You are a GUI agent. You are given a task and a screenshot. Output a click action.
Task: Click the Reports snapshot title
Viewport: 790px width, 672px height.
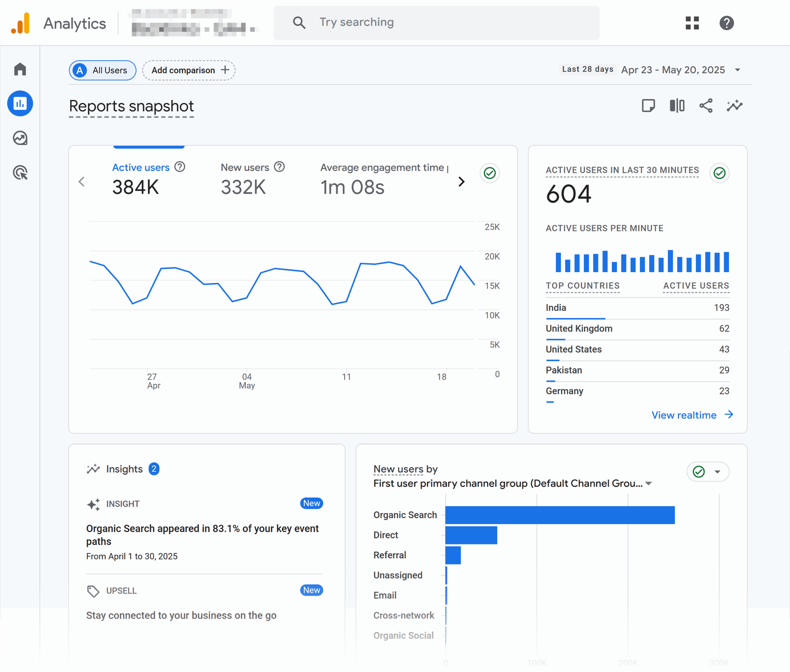pyautogui.click(x=131, y=106)
